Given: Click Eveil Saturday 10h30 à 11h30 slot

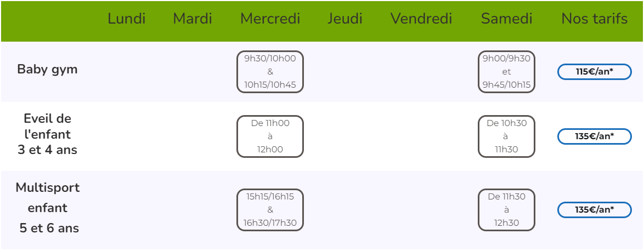Looking at the screenshot, I should pyautogui.click(x=506, y=136).
